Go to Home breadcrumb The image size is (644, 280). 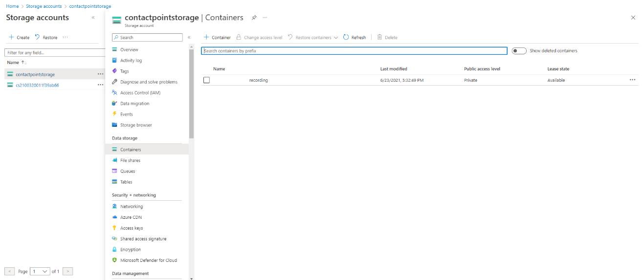[12, 6]
